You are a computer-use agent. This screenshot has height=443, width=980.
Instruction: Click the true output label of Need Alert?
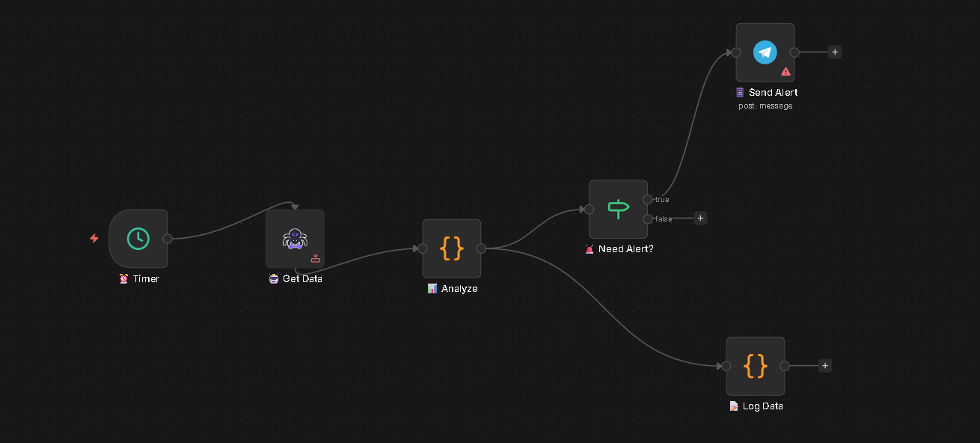(661, 199)
